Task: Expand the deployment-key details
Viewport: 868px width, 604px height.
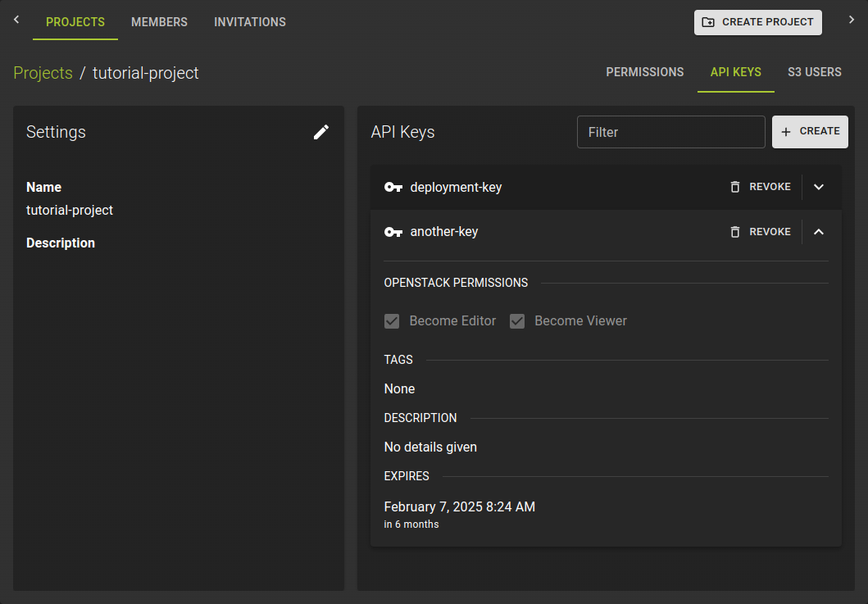Action: pos(819,187)
